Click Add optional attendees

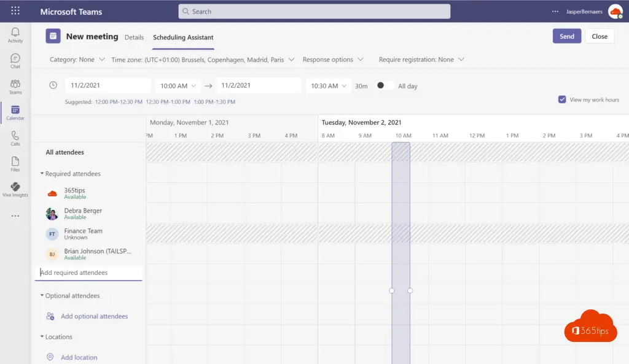click(94, 316)
